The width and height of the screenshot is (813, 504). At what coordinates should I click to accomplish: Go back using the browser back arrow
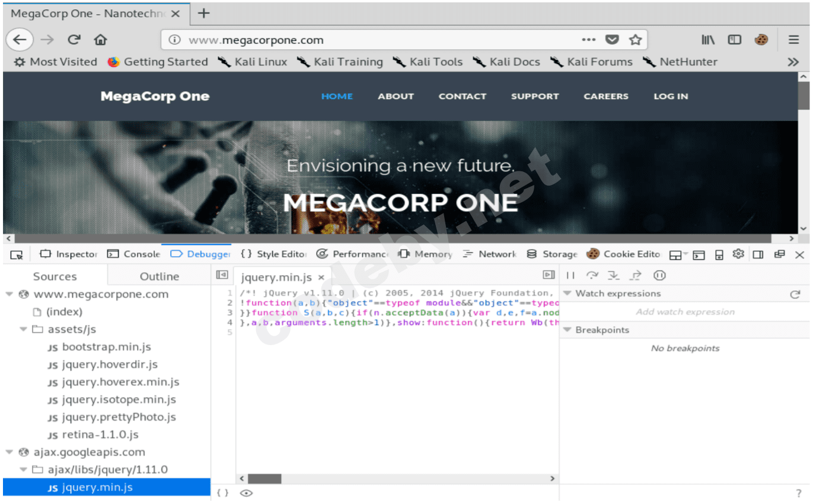pyautogui.click(x=20, y=40)
